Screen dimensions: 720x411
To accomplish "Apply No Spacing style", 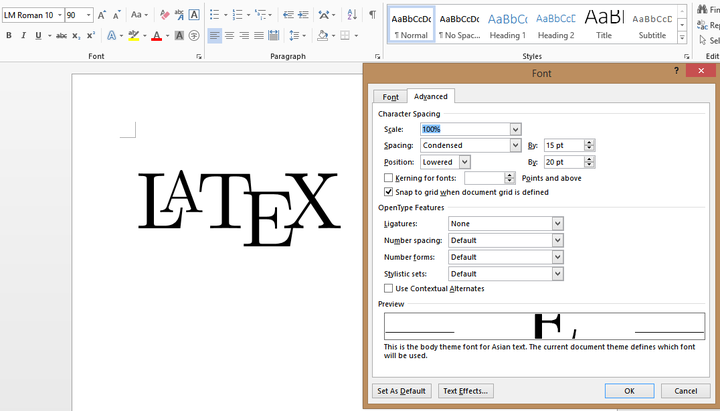I will tap(460, 25).
